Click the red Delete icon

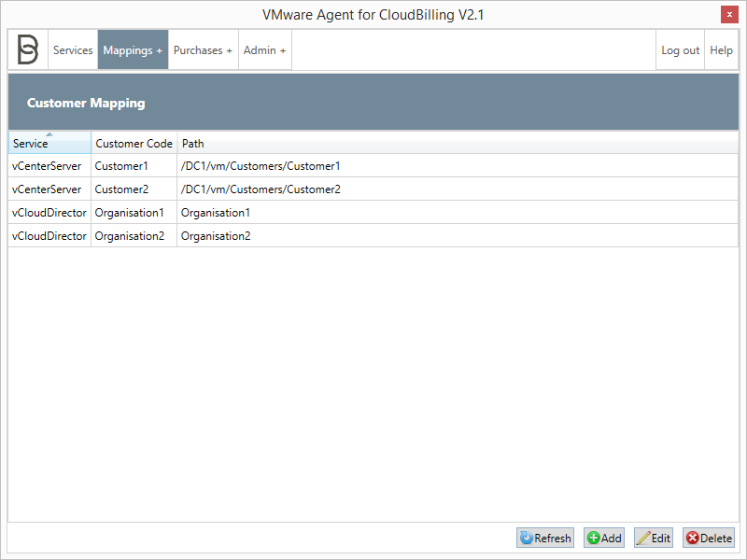point(692,538)
